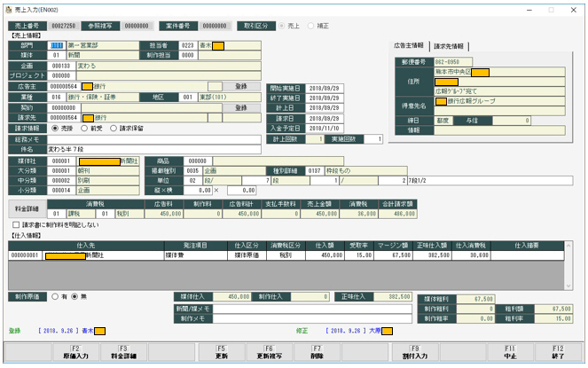Focus the 掲載種別 code field 0035
The image size is (588, 368).
[x=192, y=170]
